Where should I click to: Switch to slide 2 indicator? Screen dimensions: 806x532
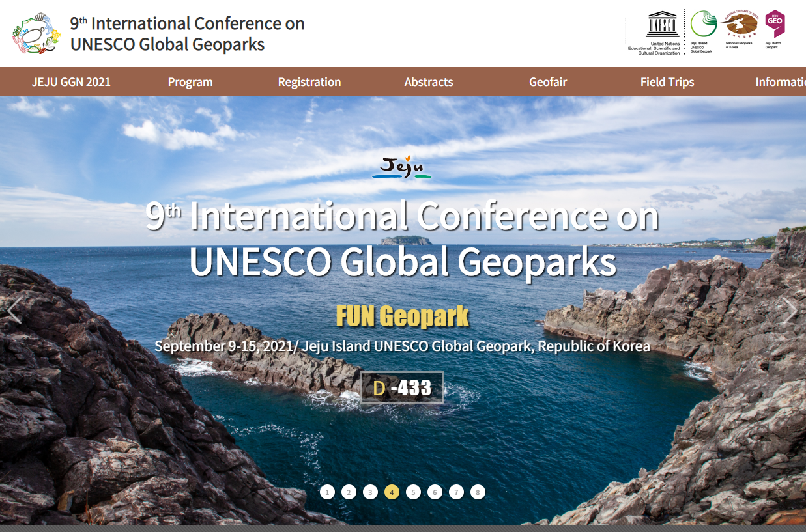(x=349, y=492)
